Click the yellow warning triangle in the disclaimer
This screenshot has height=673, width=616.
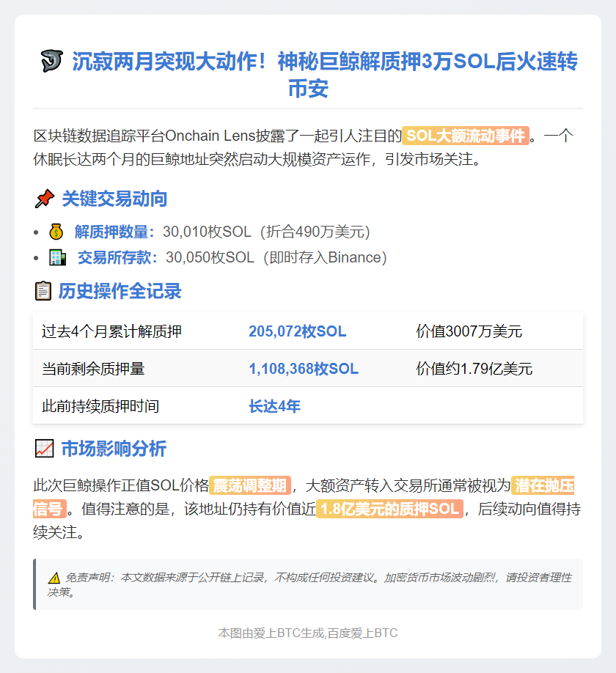(x=54, y=578)
